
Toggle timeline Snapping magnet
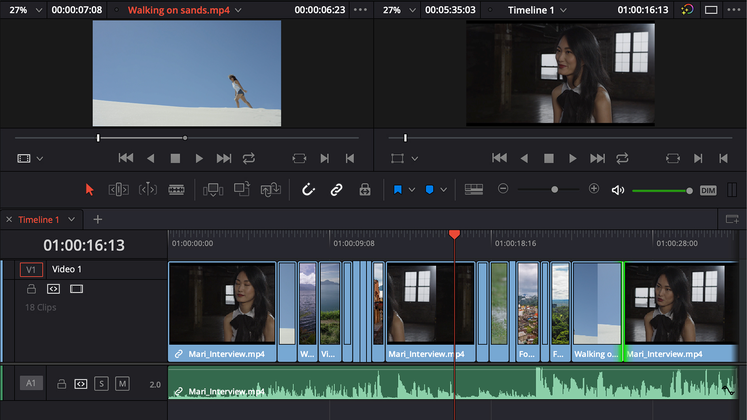pos(308,189)
